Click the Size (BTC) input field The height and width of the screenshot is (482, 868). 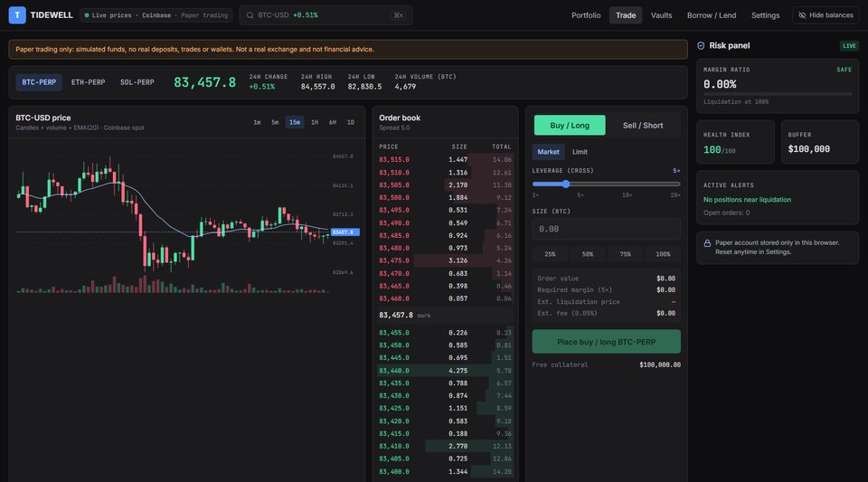[x=606, y=229]
